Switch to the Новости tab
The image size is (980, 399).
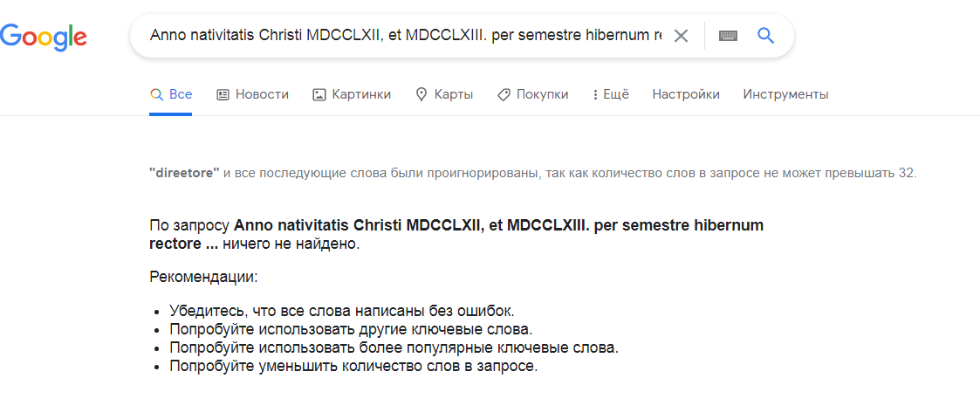point(262,94)
